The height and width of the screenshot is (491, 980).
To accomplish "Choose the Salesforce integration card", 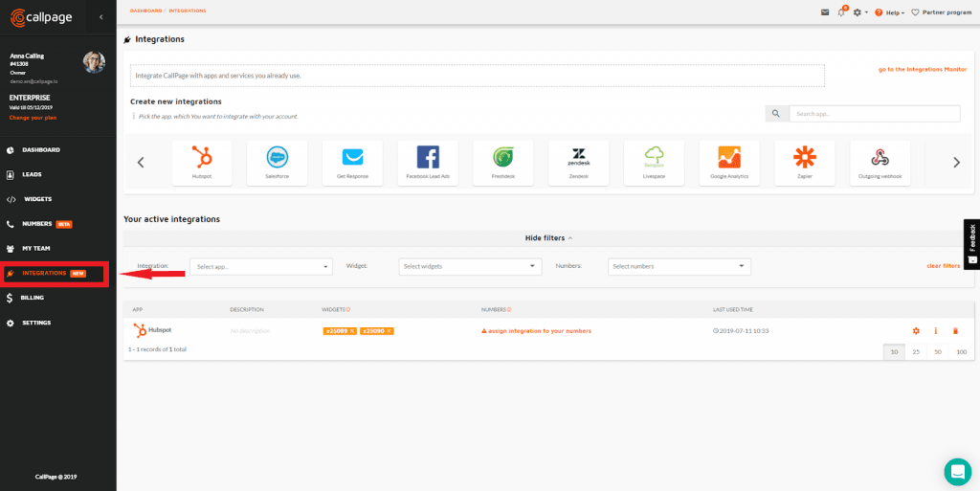I will tap(277, 163).
